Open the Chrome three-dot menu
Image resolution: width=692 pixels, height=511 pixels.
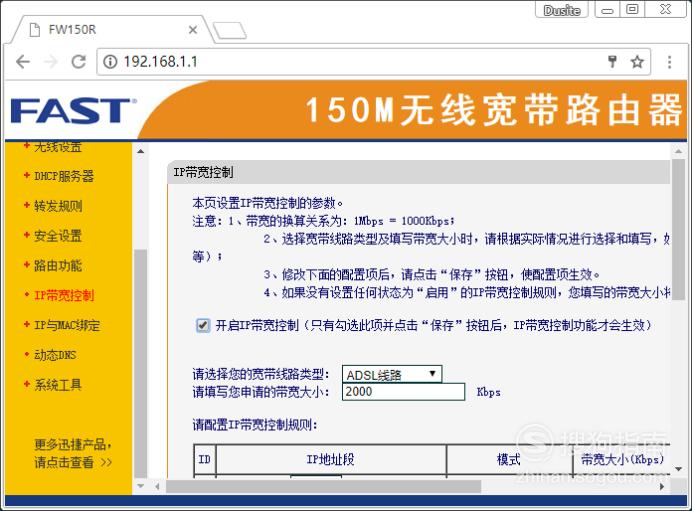pos(669,62)
